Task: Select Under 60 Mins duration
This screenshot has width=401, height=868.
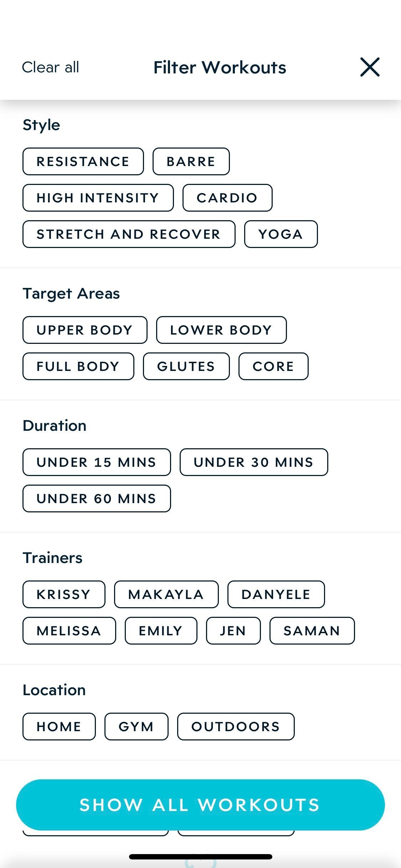Action: [x=97, y=498]
